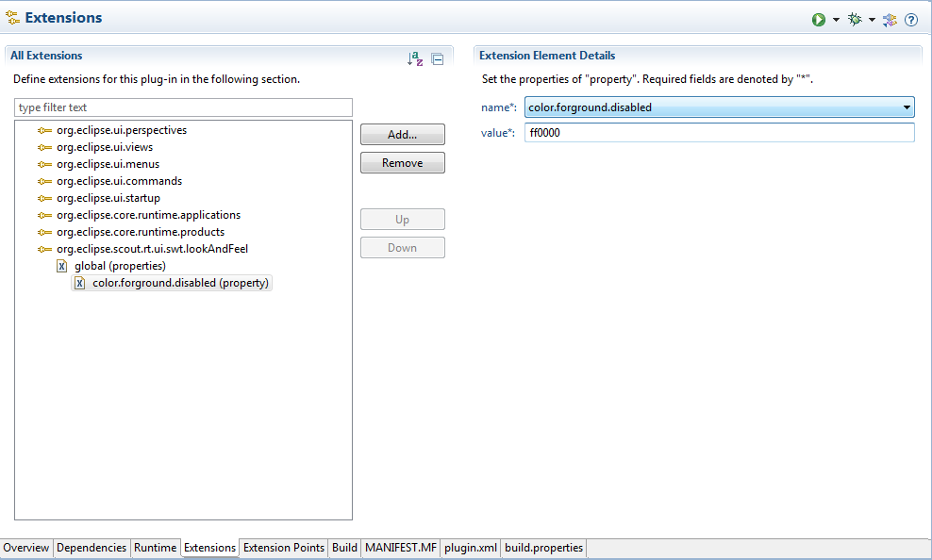The width and height of the screenshot is (932, 560).
Task: Select org.eclipse.ui.menus extension
Action: pos(108,164)
